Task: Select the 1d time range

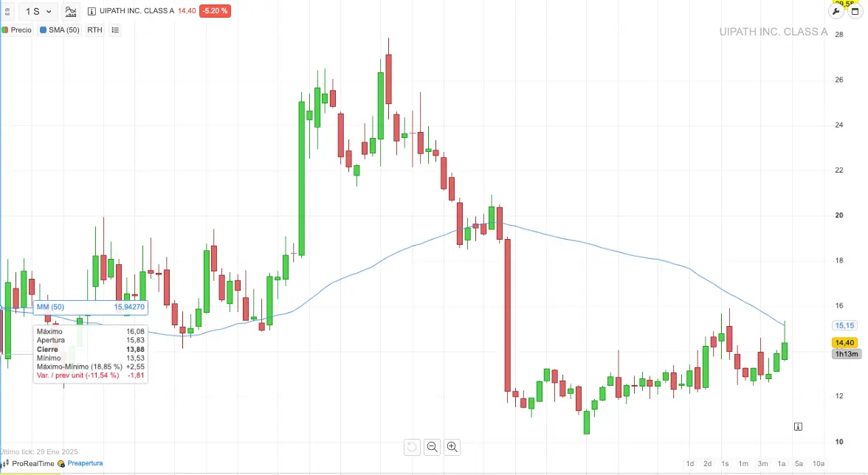Action: point(689,464)
